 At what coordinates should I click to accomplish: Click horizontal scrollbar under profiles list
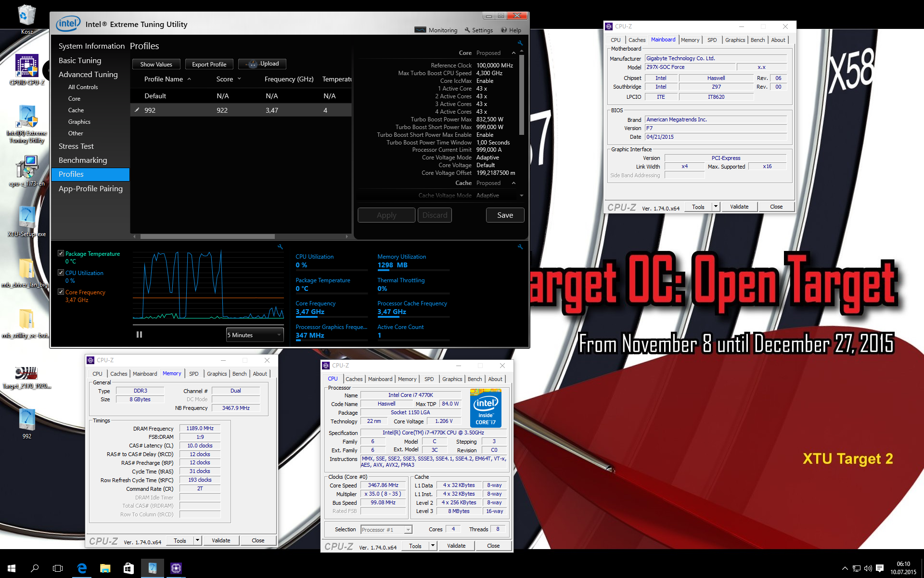pyautogui.click(x=207, y=236)
